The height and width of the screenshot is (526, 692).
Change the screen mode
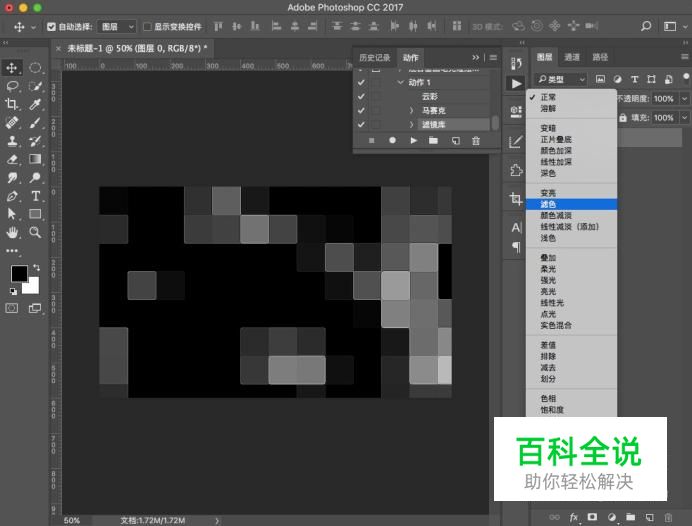(x=35, y=308)
